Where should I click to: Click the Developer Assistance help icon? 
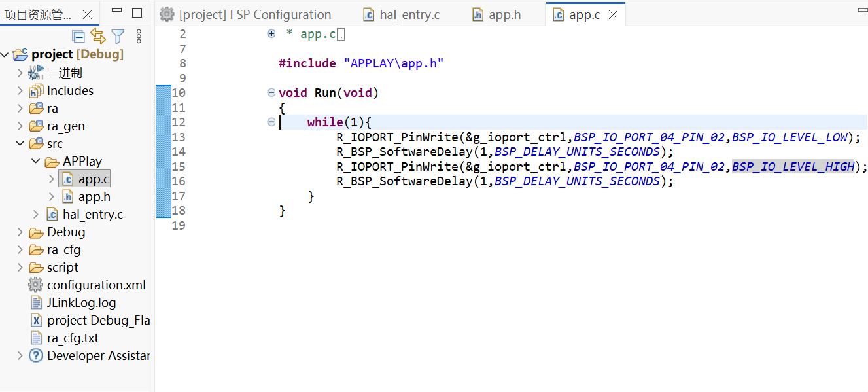[x=36, y=355]
